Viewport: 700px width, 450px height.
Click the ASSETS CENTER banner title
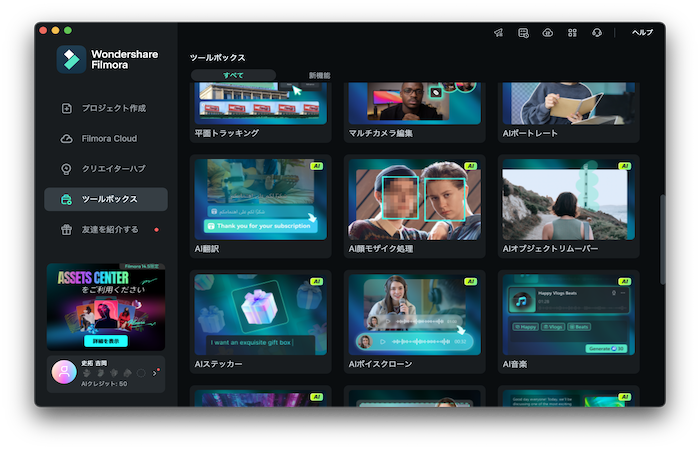point(93,278)
